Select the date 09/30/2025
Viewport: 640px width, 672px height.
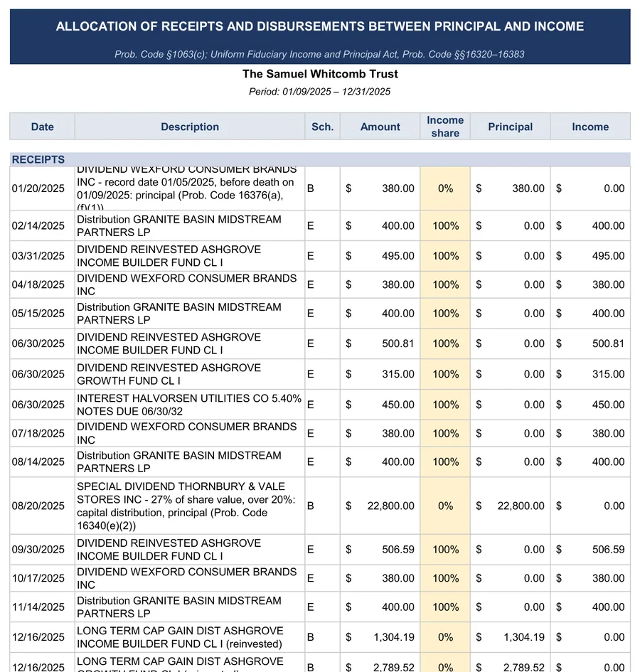click(38, 550)
